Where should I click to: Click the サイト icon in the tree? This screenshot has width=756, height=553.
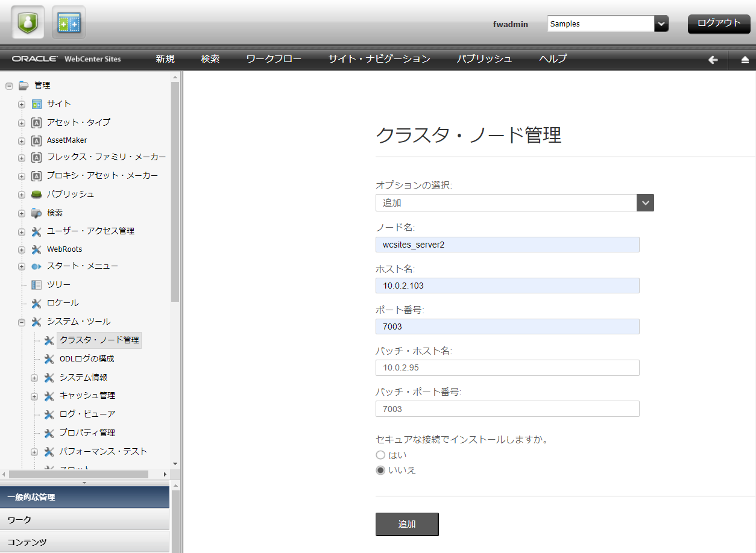coord(36,104)
